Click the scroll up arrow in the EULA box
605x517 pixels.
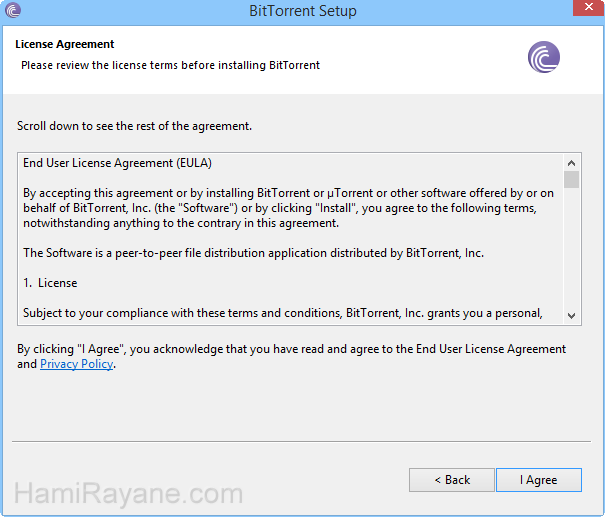point(571,163)
